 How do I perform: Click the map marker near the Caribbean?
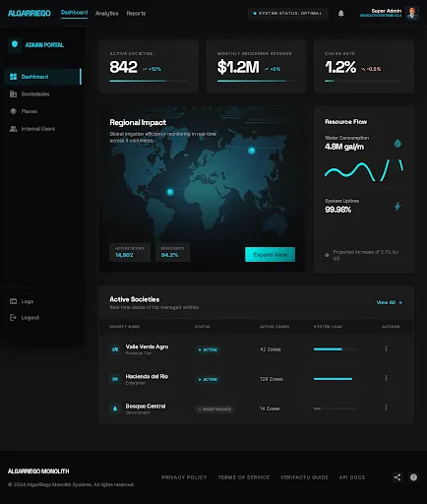[x=170, y=192]
